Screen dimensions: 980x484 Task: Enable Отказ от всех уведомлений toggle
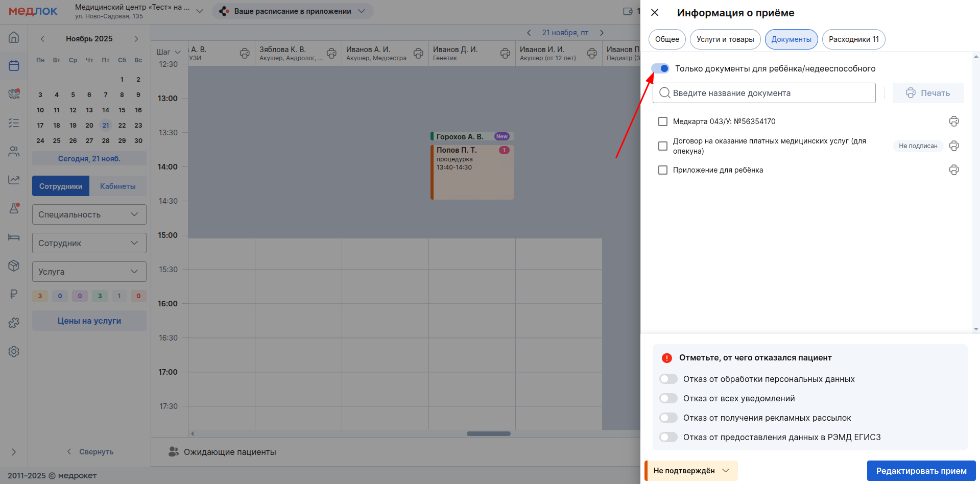[668, 398]
